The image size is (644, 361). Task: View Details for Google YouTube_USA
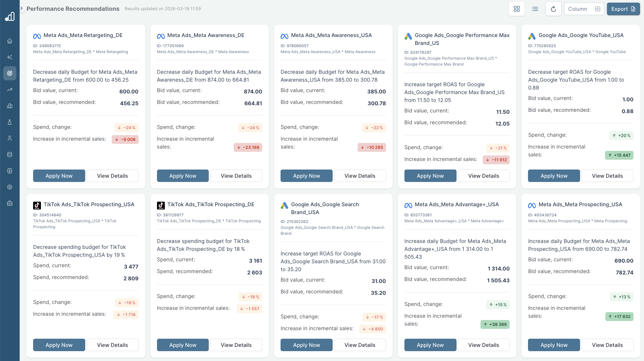click(607, 176)
